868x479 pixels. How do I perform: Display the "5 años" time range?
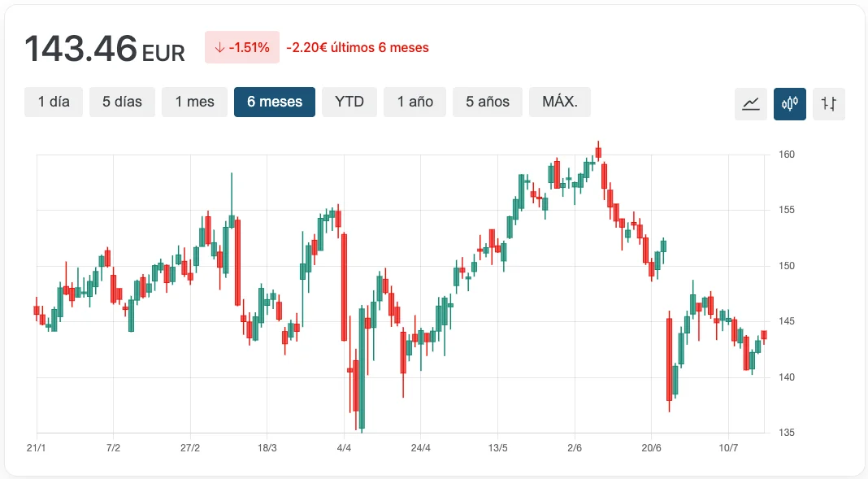[x=488, y=102]
